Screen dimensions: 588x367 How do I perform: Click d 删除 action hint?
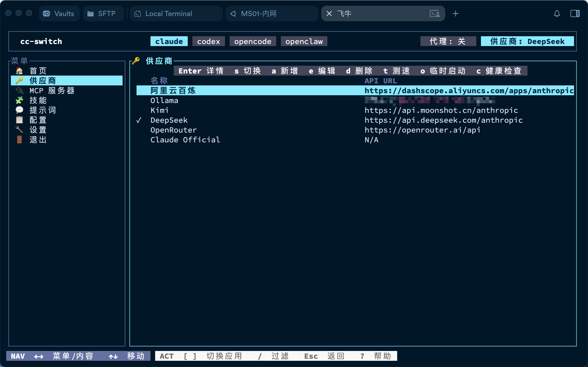[x=359, y=71]
